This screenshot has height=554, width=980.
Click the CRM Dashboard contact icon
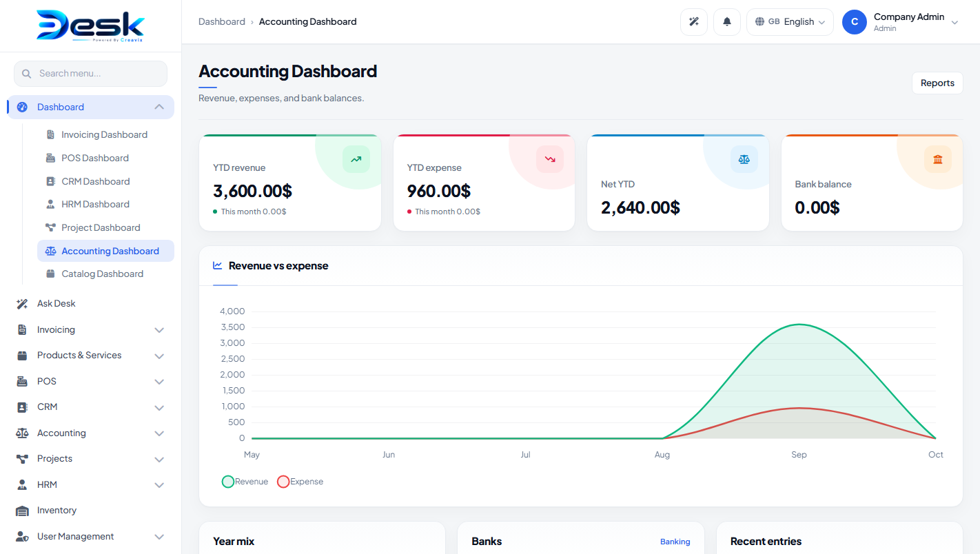tap(50, 181)
